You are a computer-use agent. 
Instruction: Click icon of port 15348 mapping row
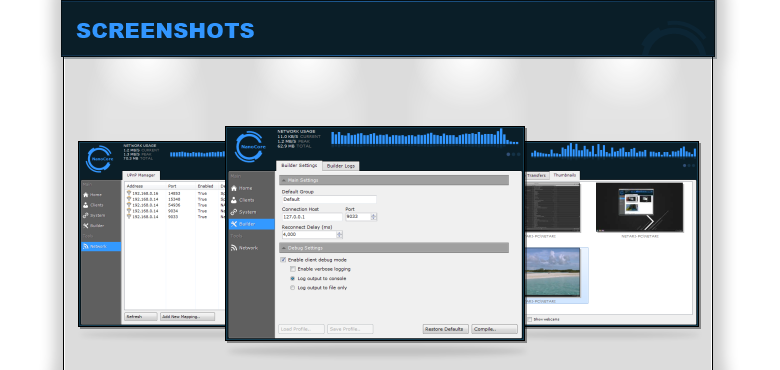pyautogui.click(x=129, y=199)
